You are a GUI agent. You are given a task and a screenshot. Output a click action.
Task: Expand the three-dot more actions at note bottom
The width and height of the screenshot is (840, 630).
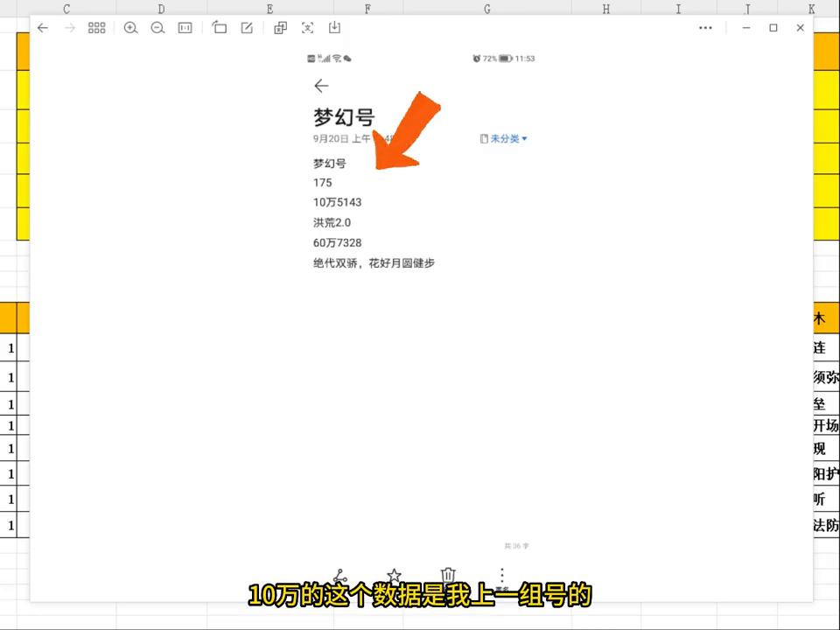[x=501, y=575]
